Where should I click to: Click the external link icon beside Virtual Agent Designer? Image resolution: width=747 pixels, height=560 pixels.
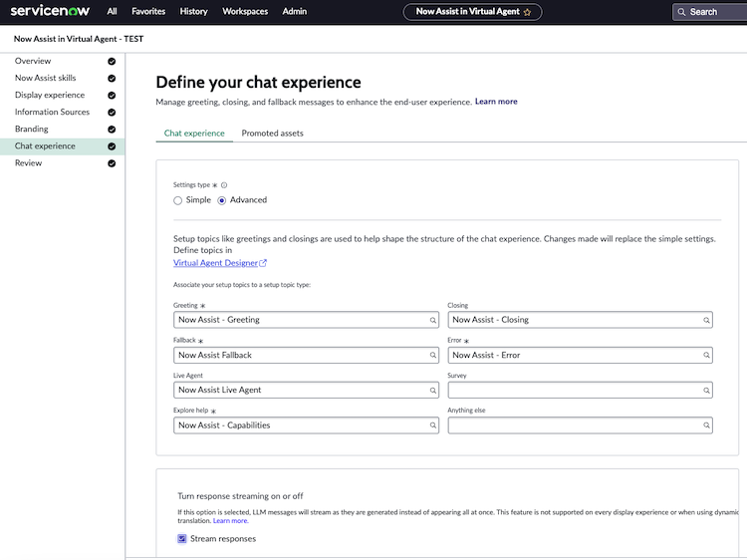click(x=263, y=263)
